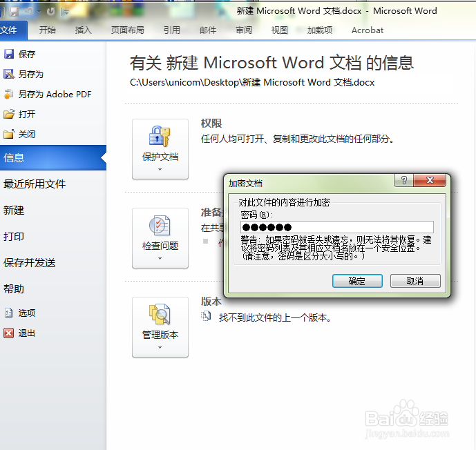Switch to the 视图 ribbon tab
This screenshot has width=476, height=450.
coord(279,30)
